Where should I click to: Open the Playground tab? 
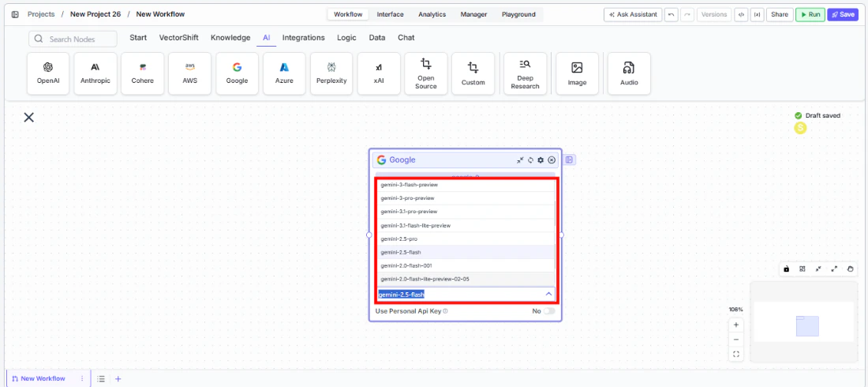[x=518, y=14]
